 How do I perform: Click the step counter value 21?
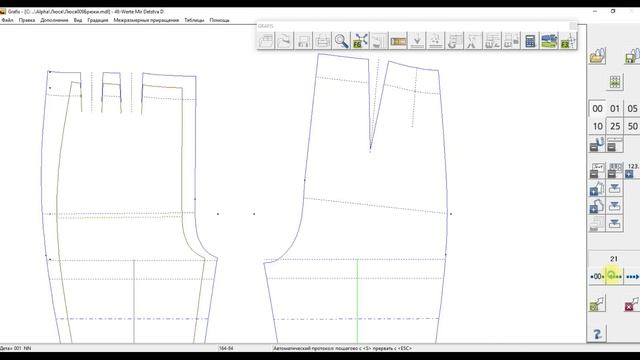(614, 259)
